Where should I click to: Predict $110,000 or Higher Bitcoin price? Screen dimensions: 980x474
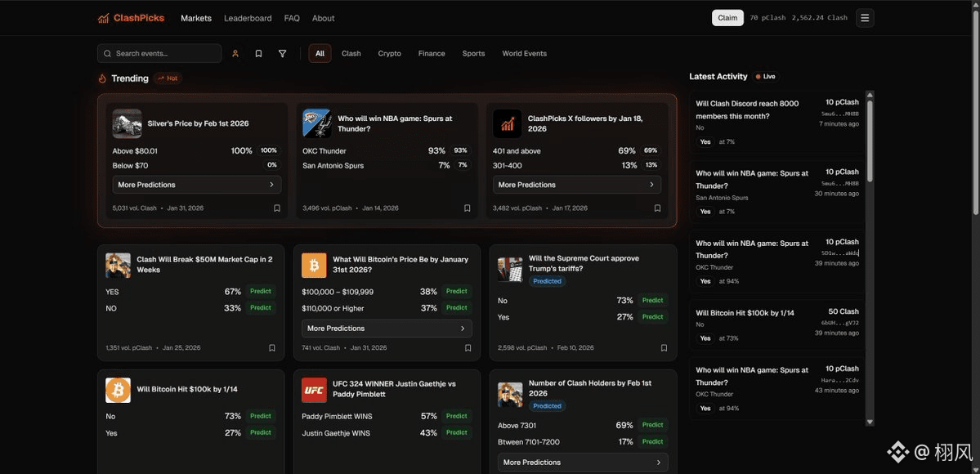coord(457,307)
